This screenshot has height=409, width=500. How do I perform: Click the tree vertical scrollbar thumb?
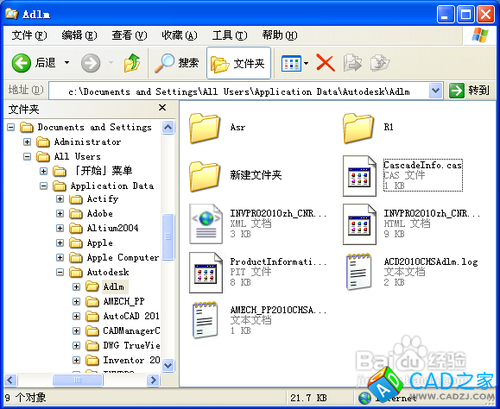168,237
